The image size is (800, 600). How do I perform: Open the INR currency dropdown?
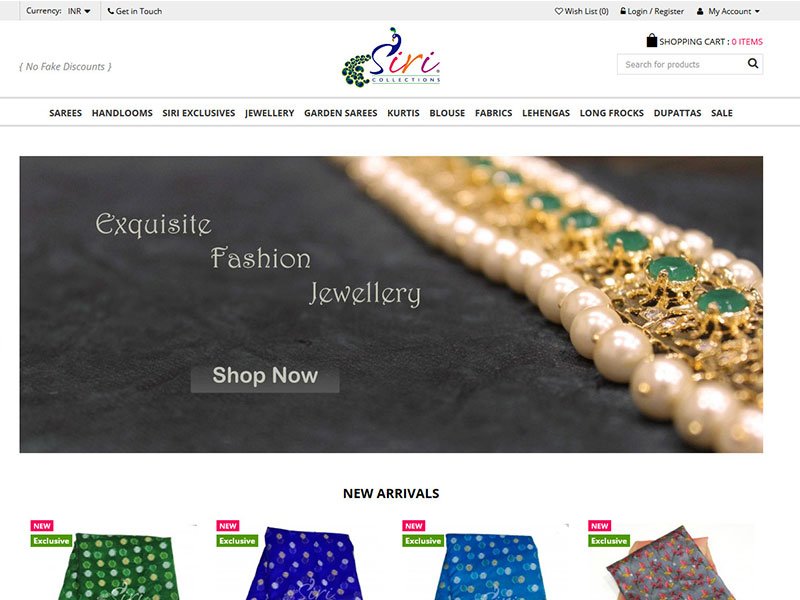coord(79,11)
